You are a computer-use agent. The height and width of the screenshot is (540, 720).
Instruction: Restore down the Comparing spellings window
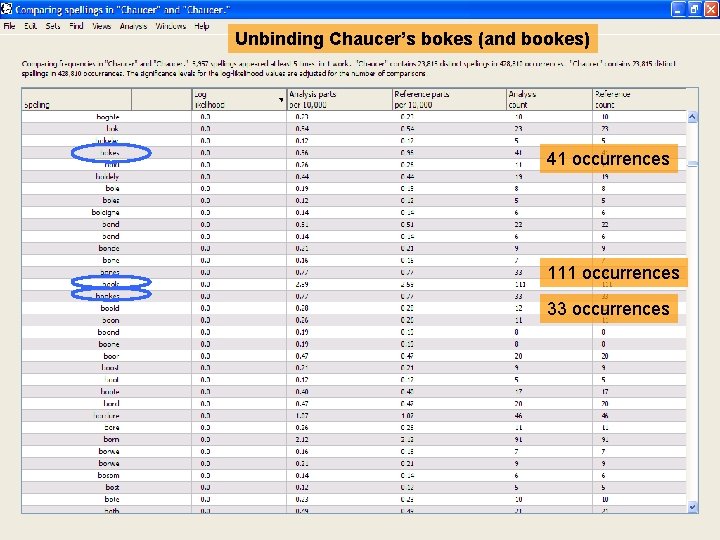click(x=695, y=9)
